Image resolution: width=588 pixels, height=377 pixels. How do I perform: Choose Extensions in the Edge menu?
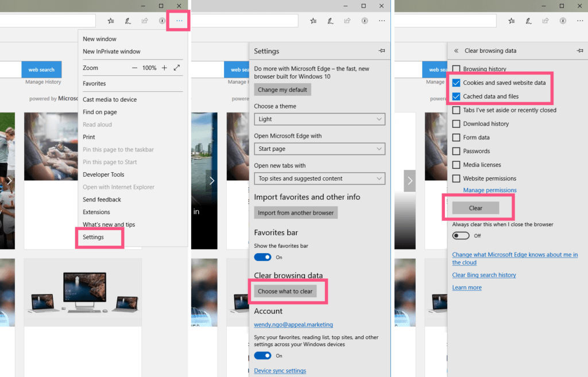96,212
